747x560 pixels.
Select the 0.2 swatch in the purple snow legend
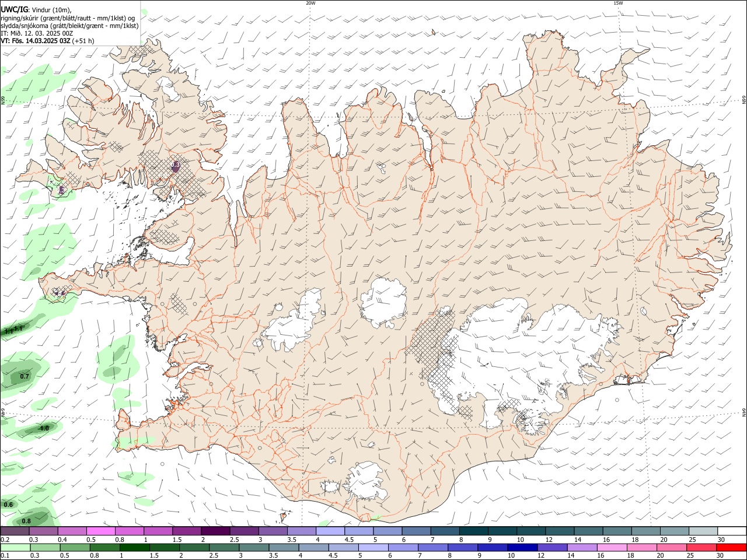[15, 531]
